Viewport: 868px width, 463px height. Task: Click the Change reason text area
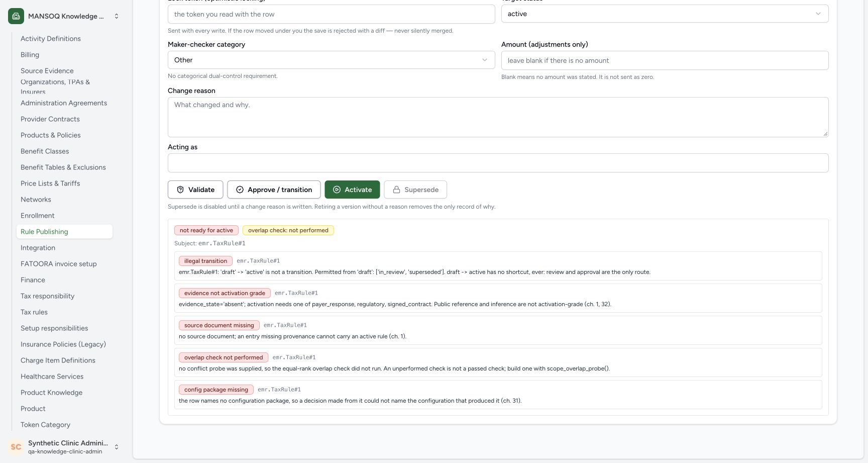point(498,117)
